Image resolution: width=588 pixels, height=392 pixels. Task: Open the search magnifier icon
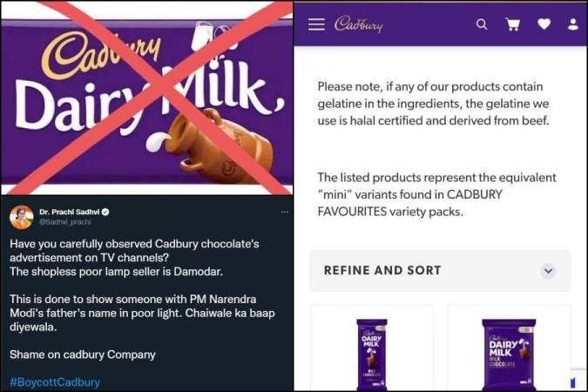pos(482,24)
